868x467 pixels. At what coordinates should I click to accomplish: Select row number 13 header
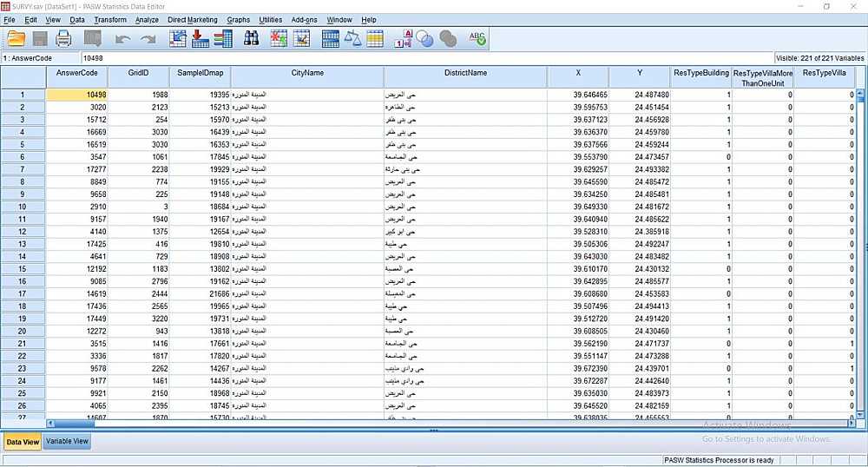(23, 244)
